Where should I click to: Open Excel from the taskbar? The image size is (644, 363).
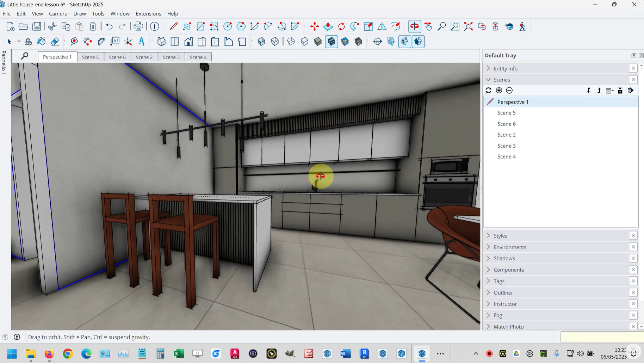click(179, 353)
